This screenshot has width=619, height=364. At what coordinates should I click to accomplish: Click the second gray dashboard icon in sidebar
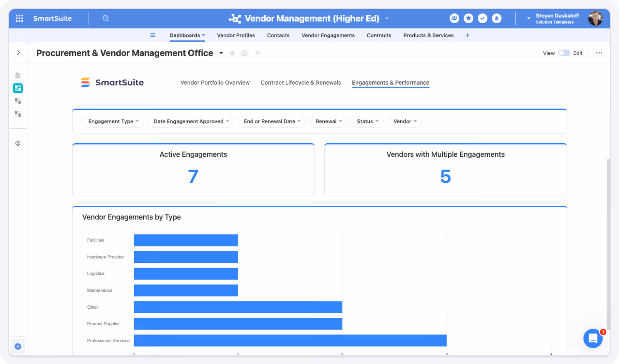18,113
